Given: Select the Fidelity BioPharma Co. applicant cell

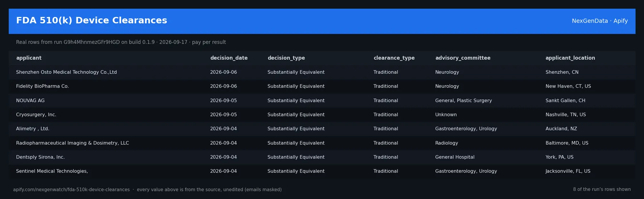Looking at the screenshot, I should tap(42, 86).
